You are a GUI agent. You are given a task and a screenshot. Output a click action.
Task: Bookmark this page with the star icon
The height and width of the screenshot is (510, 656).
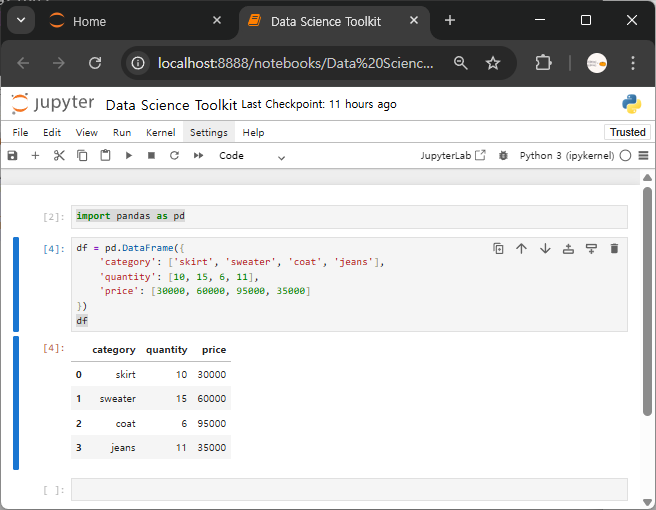(x=493, y=63)
